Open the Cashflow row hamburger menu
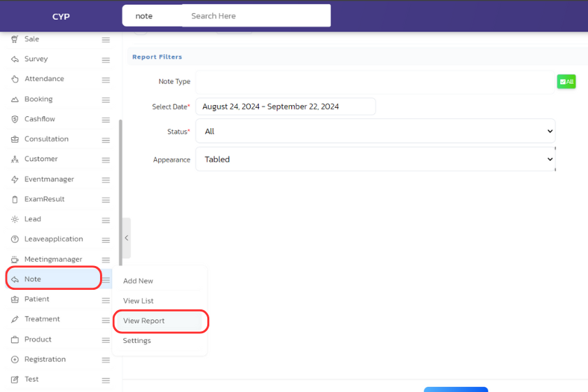 [106, 120]
